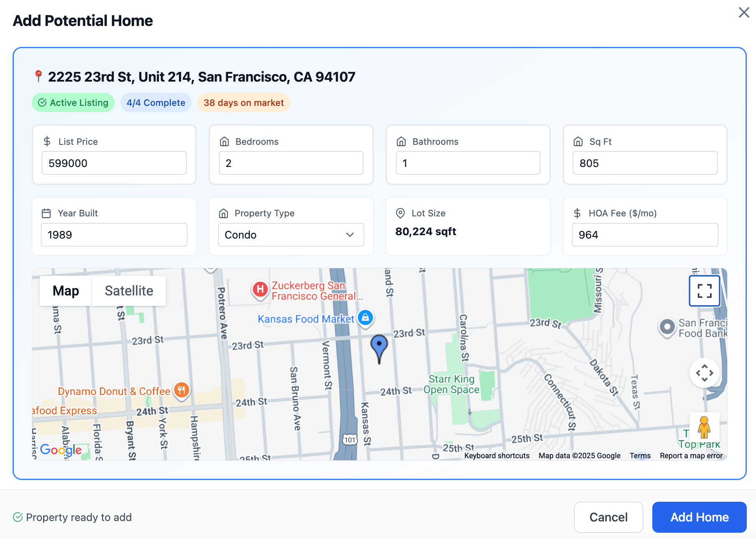Click the dollar icon on HOA Fee
The width and height of the screenshot is (756, 539).
(578, 213)
